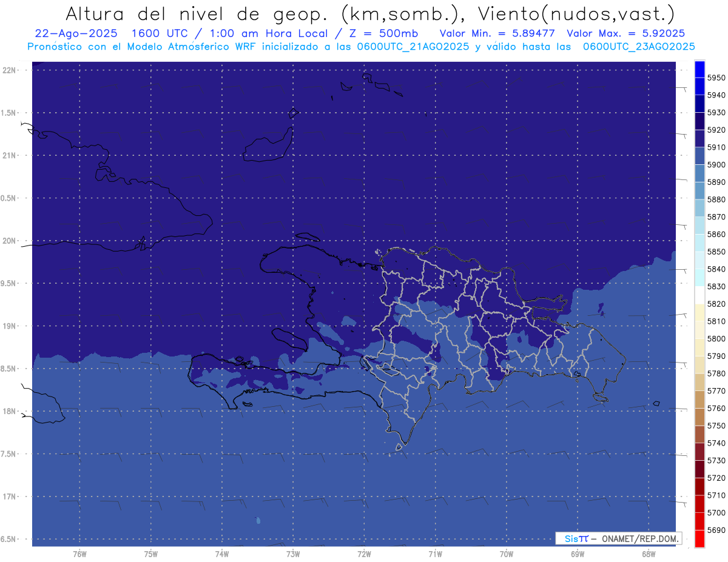This screenshot has width=728, height=562.
Task: Click the 5800 colorbar label
Action: click(x=716, y=338)
